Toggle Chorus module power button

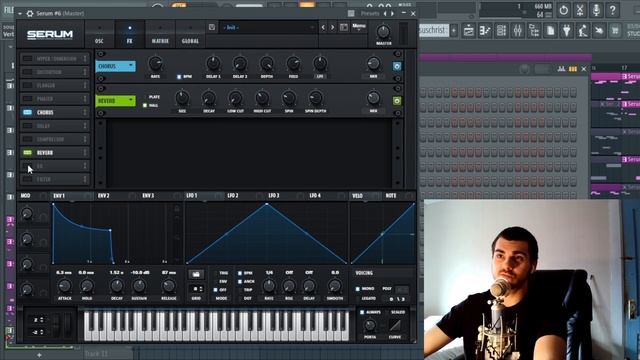click(397, 66)
